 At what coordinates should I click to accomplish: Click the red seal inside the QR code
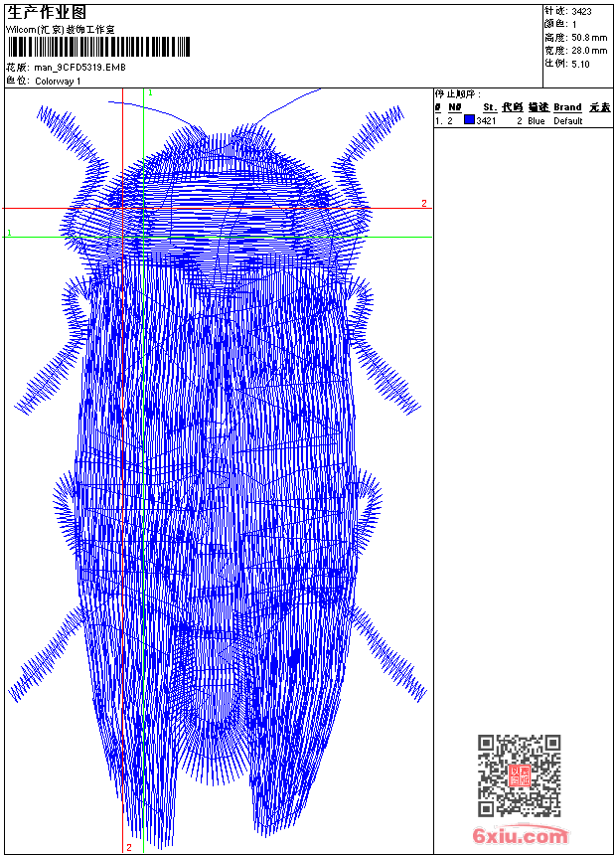[519, 776]
